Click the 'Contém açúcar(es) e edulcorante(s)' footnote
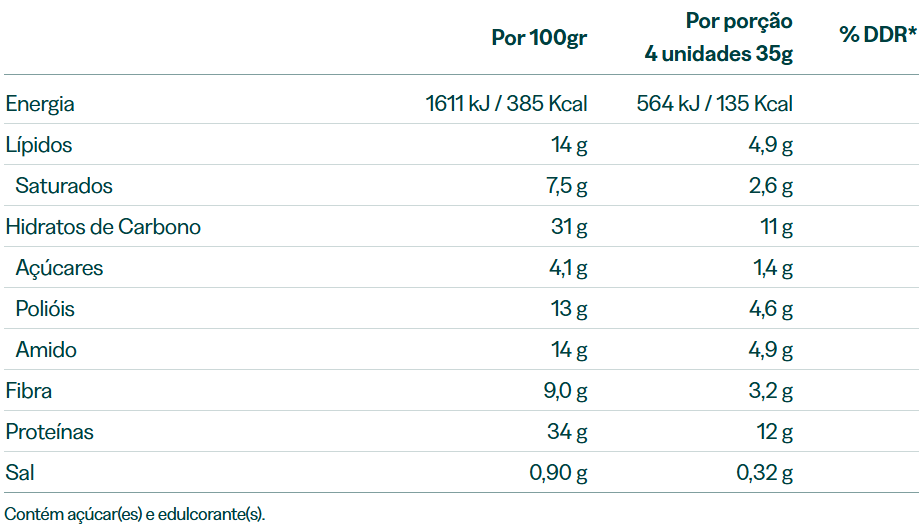This screenshot has height=531, width=920. [135, 515]
